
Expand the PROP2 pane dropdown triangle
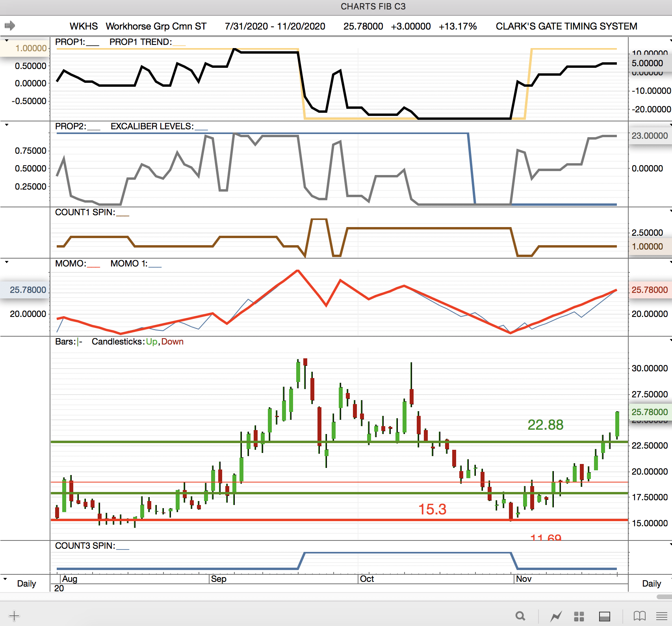click(7, 125)
